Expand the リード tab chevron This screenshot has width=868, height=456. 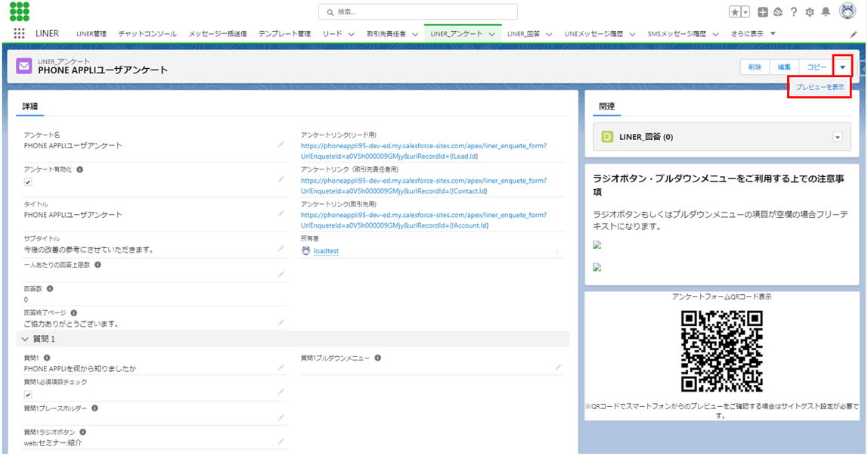(352, 34)
